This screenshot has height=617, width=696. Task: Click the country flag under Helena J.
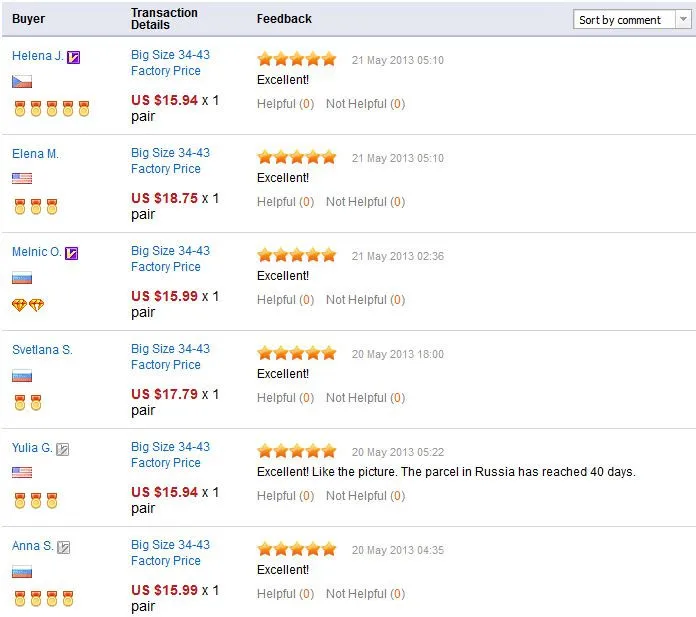[x=22, y=81]
